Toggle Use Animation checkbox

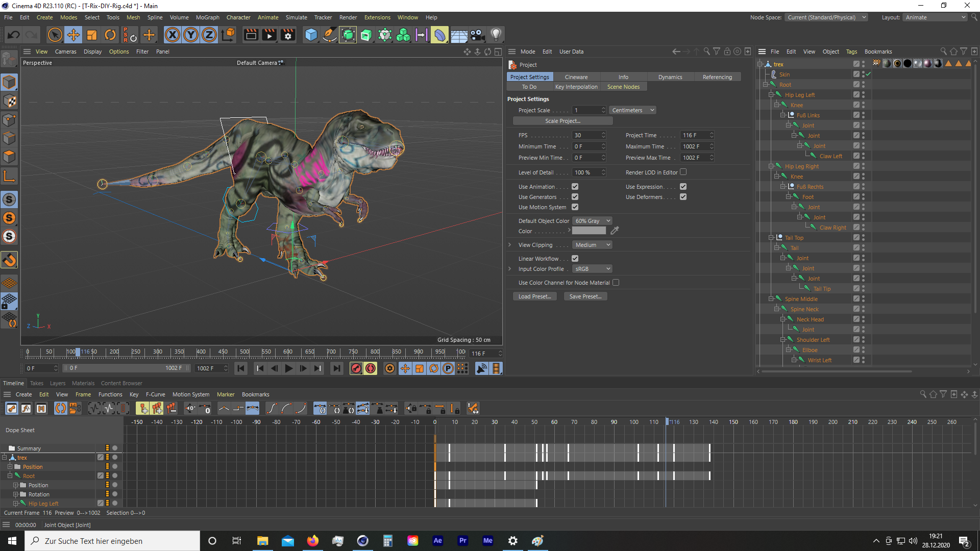click(575, 187)
